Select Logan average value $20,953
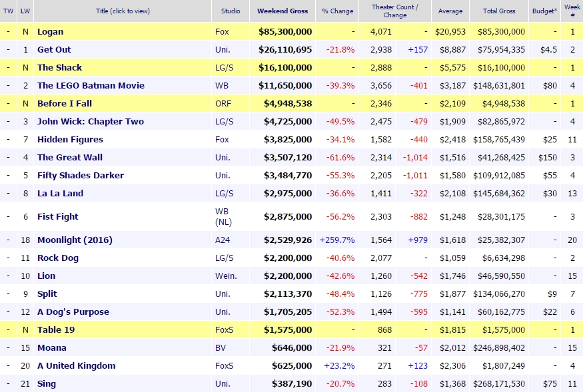Viewport: 583px width, 392px height. 450,31
